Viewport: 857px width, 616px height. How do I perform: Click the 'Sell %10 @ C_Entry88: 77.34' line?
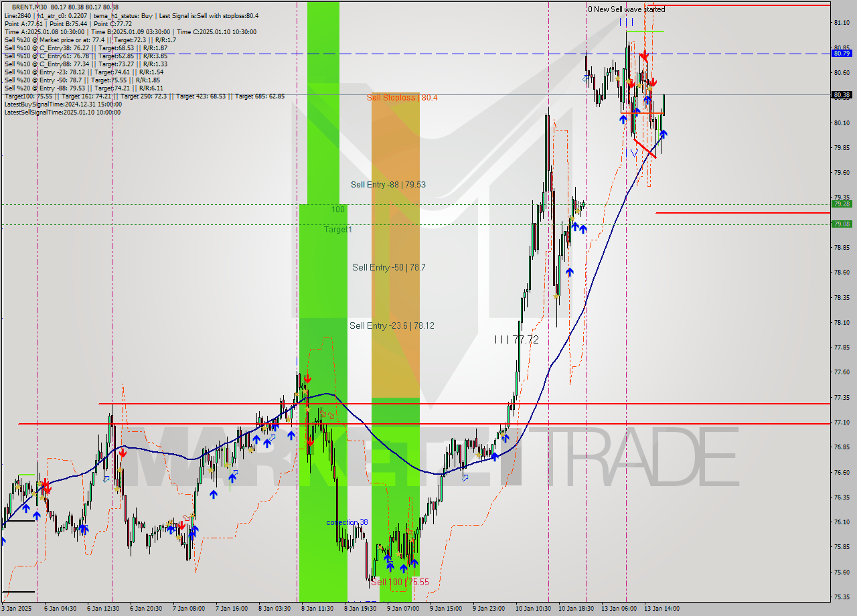86,64
